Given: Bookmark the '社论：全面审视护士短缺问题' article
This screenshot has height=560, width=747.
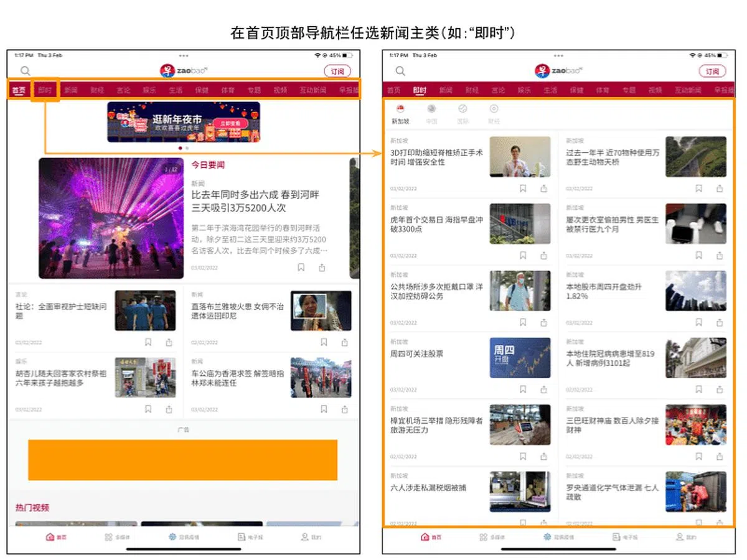Looking at the screenshot, I should pyautogui.click(x=148, y=342).
